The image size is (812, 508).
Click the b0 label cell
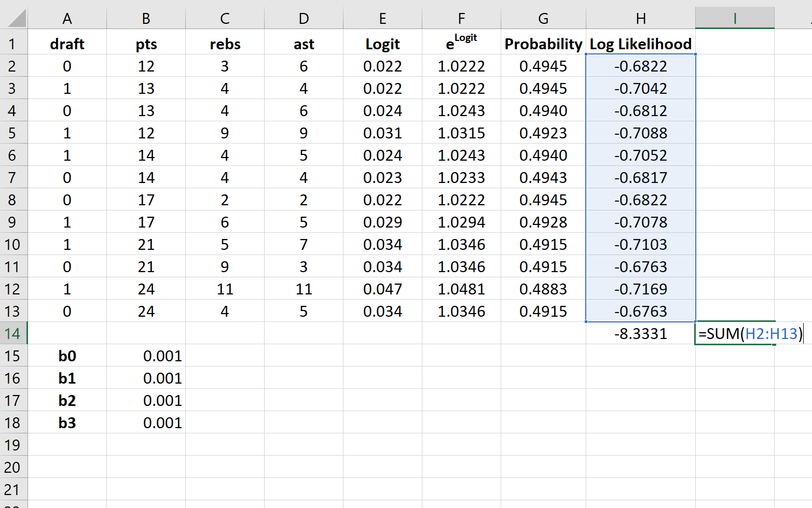tap(67, 356)
